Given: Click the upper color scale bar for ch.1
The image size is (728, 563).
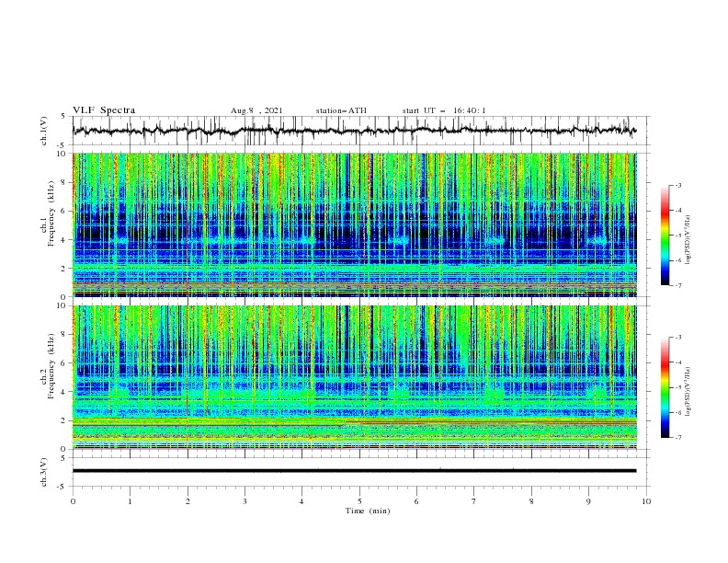Looking at the screenshot, I should click(x=665, y=236).
